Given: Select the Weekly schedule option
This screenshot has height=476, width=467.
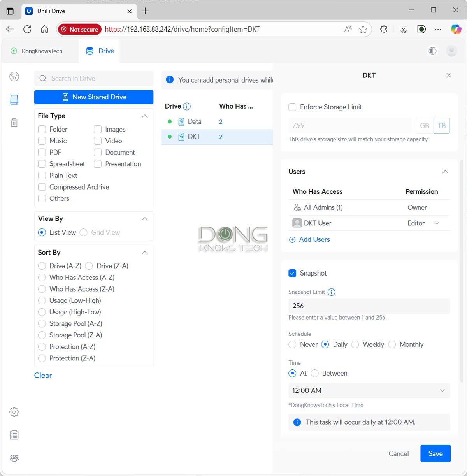Looking at the screenshot, I should pyautogui.click(x=355, y=344).
